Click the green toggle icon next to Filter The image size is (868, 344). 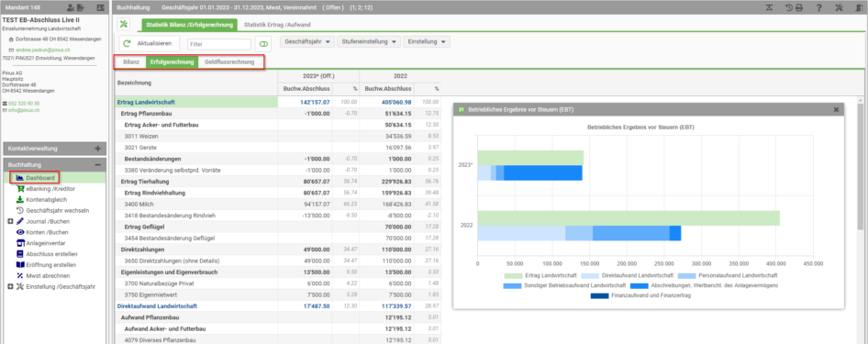coord(263,44)
